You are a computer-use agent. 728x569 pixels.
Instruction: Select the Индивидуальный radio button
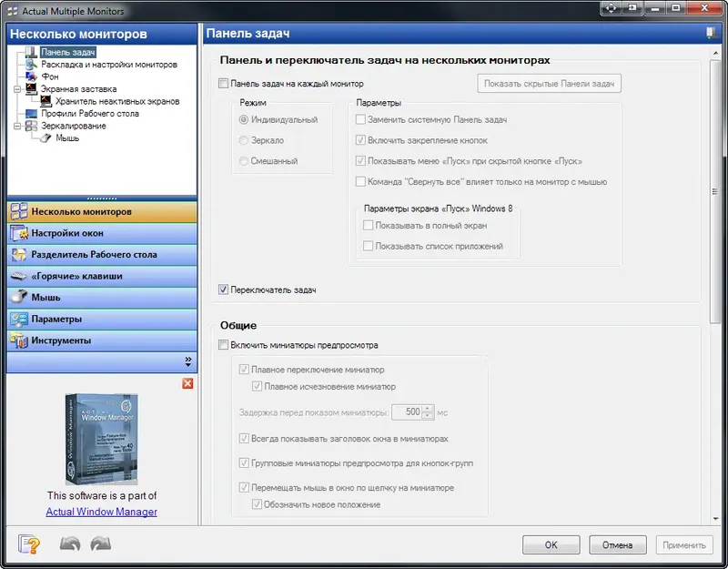click(x=242, y=122)
